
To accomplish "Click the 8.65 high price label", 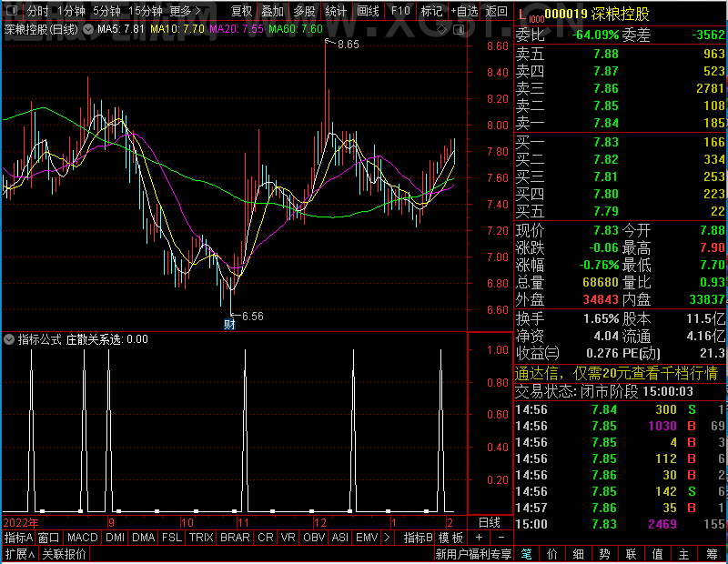I will [349, 45].
